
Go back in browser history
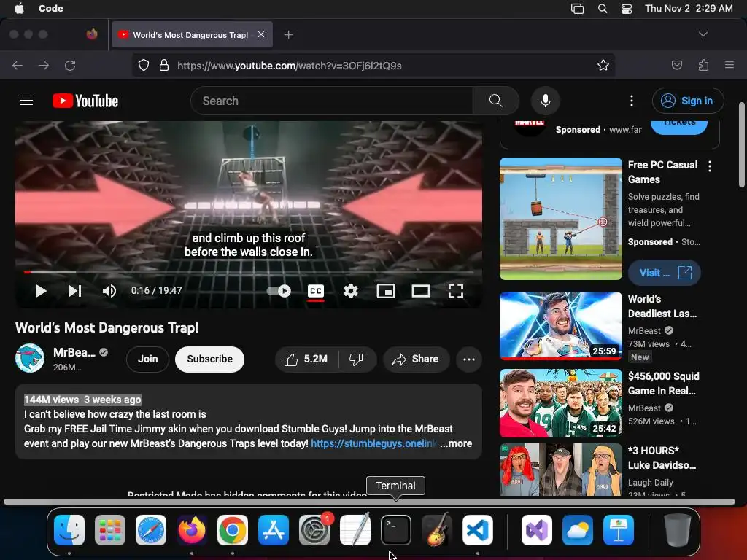18,65
